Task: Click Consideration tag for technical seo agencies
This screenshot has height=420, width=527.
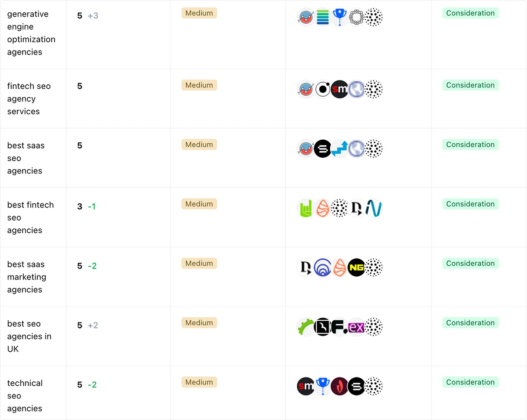Action: click(x=470, y=382)
